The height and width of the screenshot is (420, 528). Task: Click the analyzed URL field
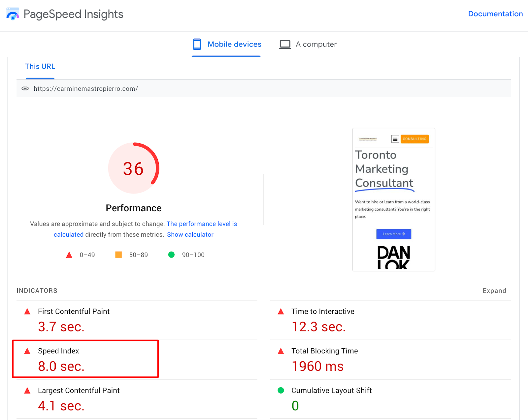(86, 88)
